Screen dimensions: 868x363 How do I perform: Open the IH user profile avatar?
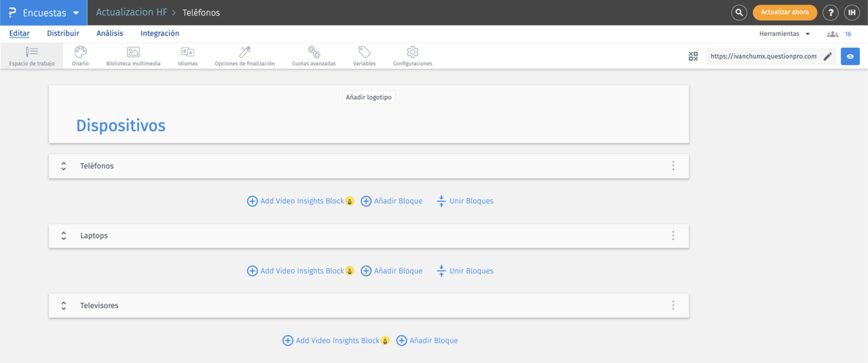pyautogui.click(x=852, y=12)
